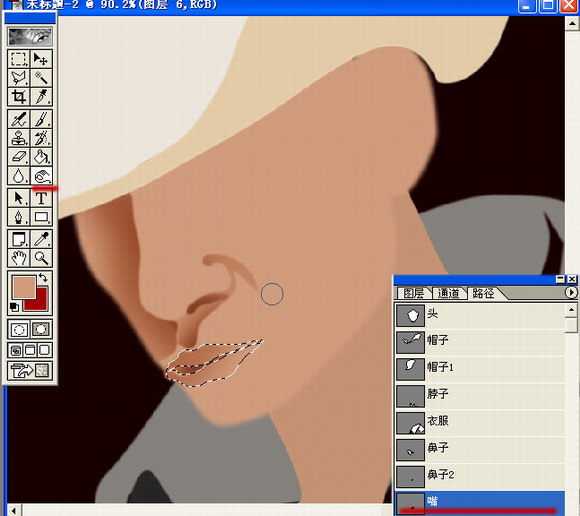This screenshot has height=516, width=580.
Task: Select the Clone Stamp tool
Action: coord(18,138)
